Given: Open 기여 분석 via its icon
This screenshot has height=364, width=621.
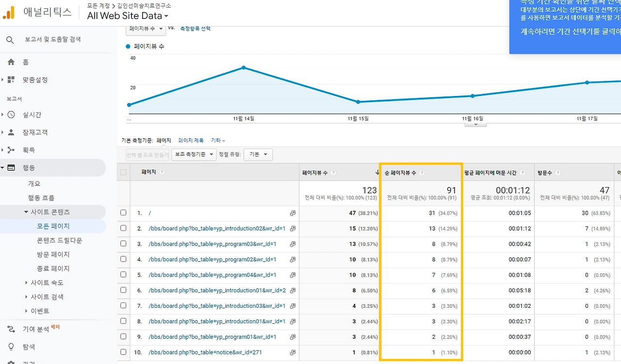Looking at the screenshot, I should coord(11,329).
